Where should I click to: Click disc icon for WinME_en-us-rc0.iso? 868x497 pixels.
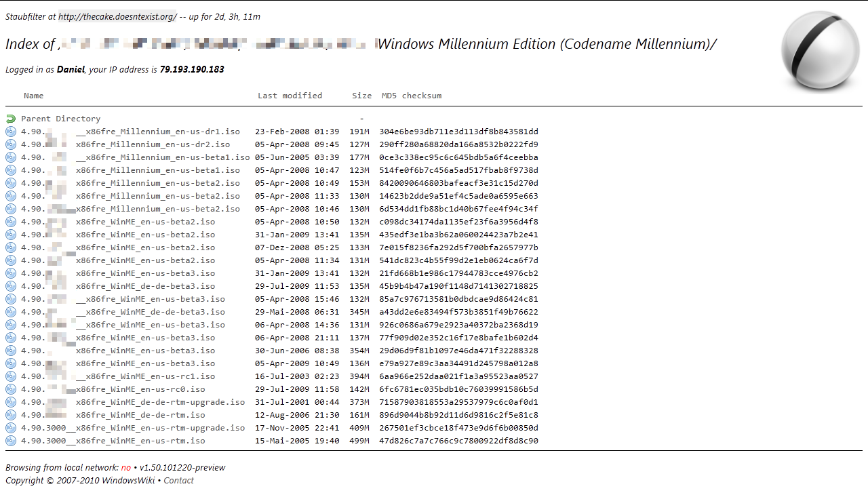[x=10, y=389]
